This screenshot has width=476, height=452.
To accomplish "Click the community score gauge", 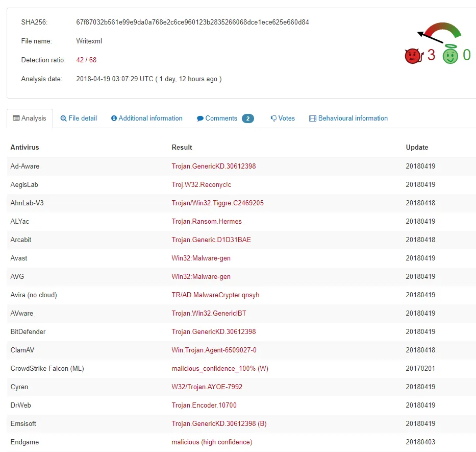I will [440, 33].
